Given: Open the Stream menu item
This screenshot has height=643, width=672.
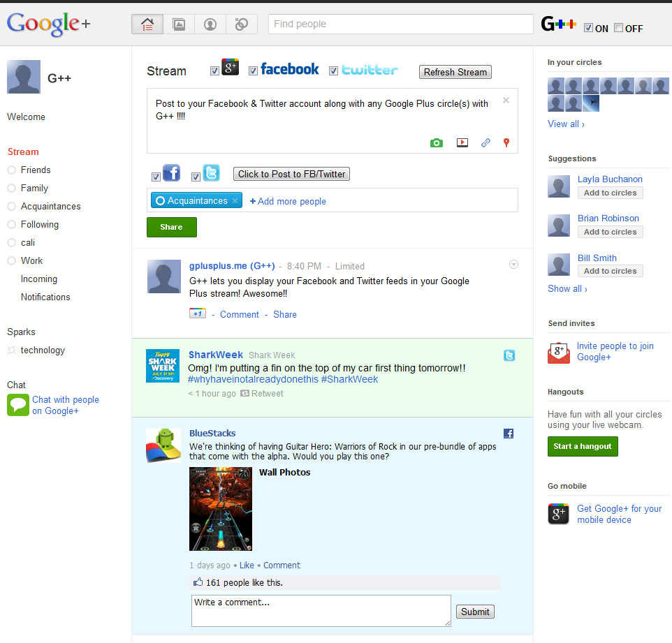Looking at the screenshot, I should (23, 151).
